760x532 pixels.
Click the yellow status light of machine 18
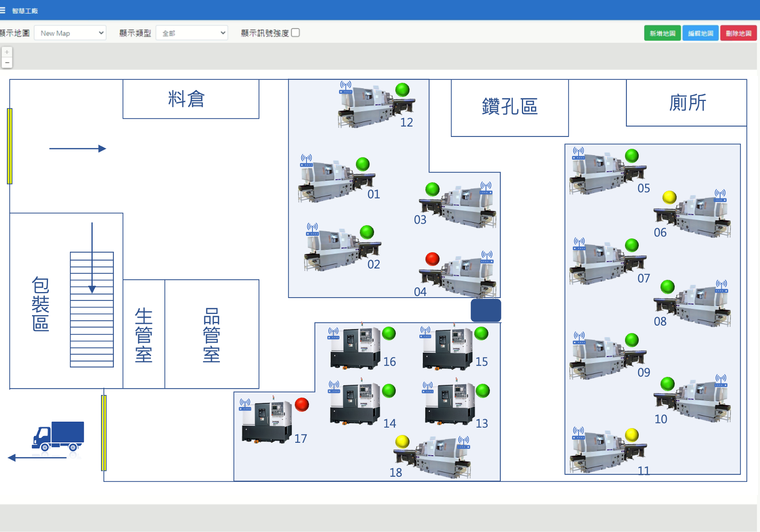pyautogui.click(x=402, y=441)
